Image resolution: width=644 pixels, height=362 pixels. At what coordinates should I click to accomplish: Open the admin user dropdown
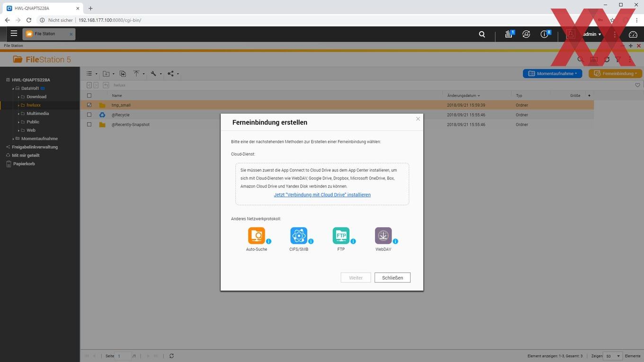point(592,34)
